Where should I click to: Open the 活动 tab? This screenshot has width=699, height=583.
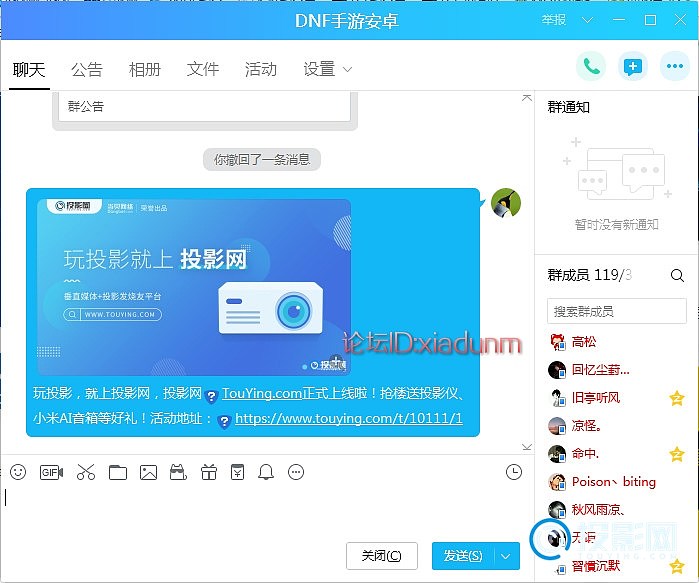click(x=261, y=70)
